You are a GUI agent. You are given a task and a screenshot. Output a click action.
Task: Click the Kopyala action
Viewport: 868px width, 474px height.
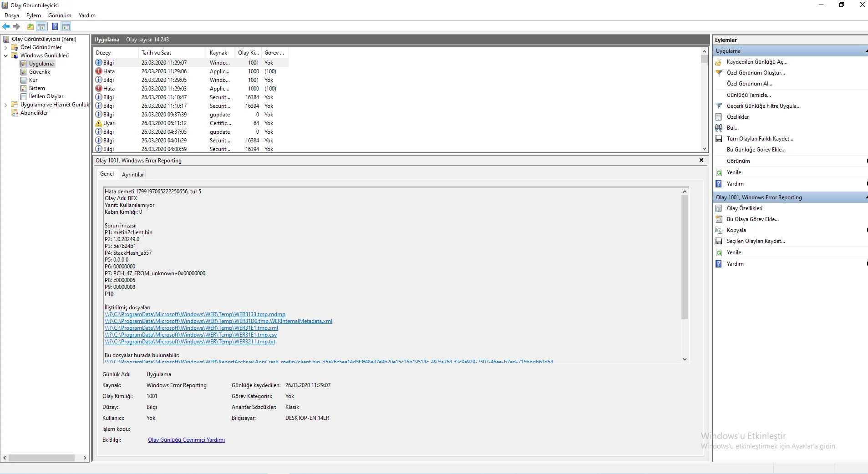736,230
